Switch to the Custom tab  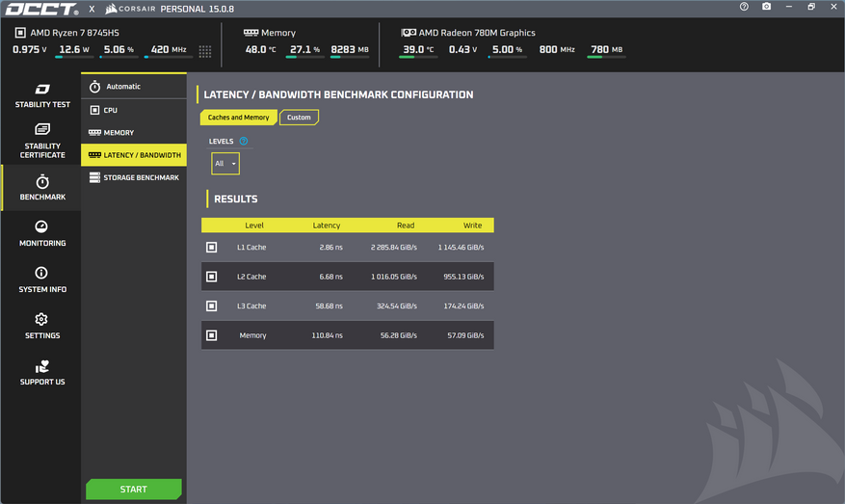pyautogui.click(x=299, y=118)
